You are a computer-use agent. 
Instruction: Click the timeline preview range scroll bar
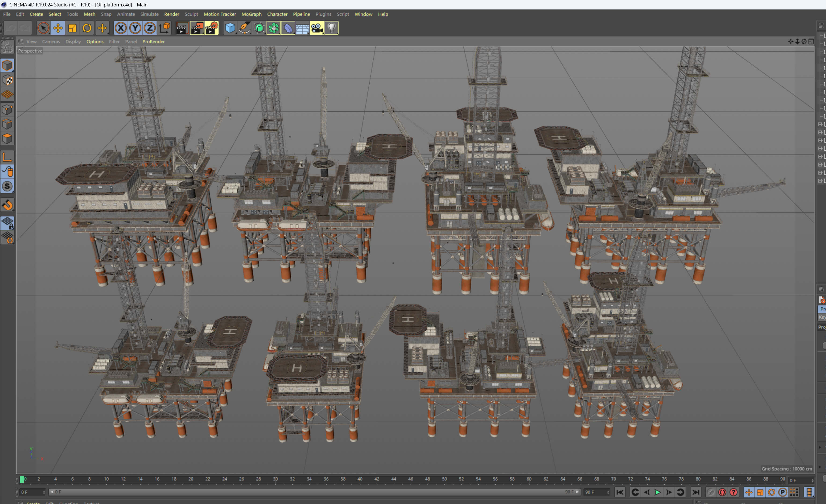tap(315, 492)
